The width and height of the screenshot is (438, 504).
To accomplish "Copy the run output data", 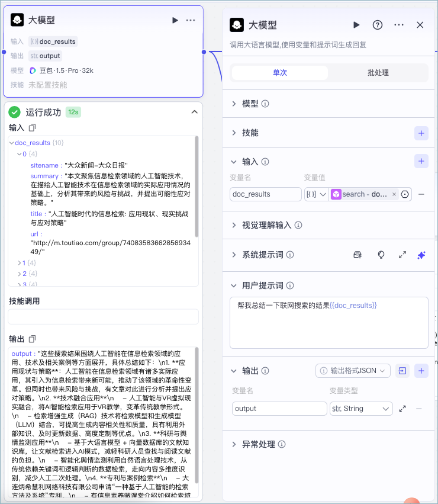I will coord(32,339).
